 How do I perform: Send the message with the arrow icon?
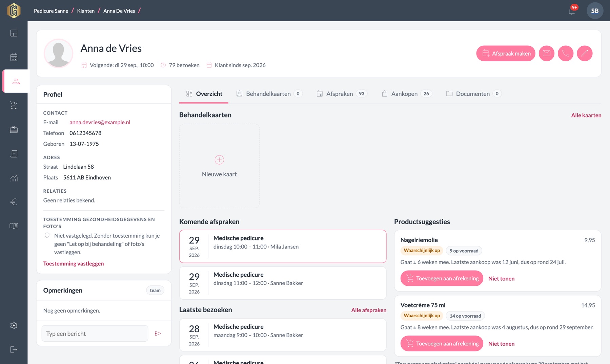tap(158, 334)
